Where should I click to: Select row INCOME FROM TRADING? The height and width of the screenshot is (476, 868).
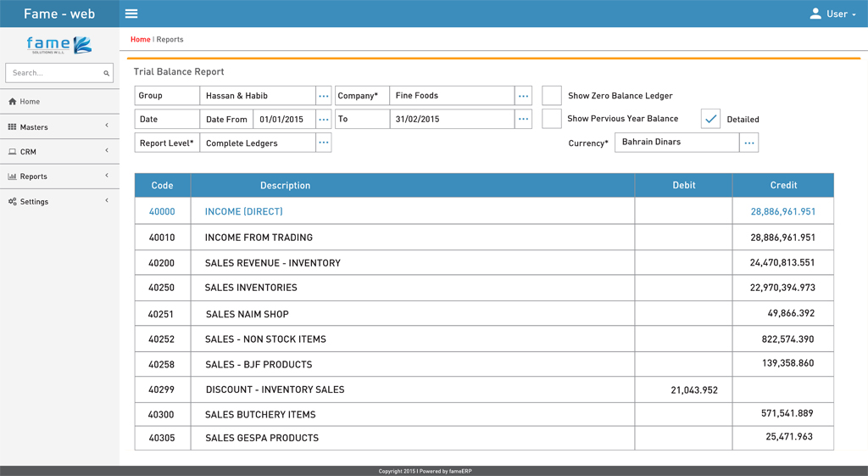484,238
